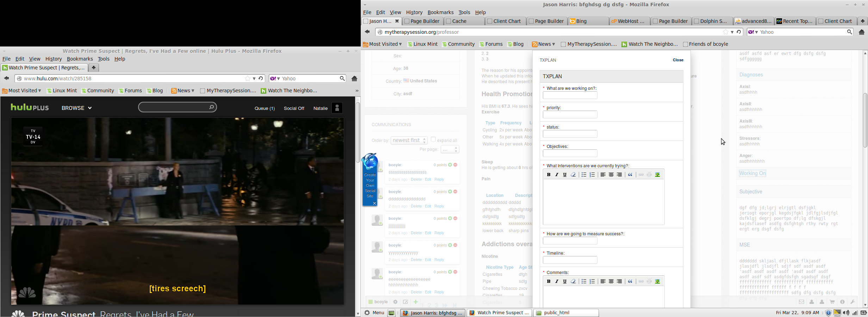Switch to the Bing browser tab
Image resolution: width=868 pixels, height=317 pixels.
tap(588, 21)
